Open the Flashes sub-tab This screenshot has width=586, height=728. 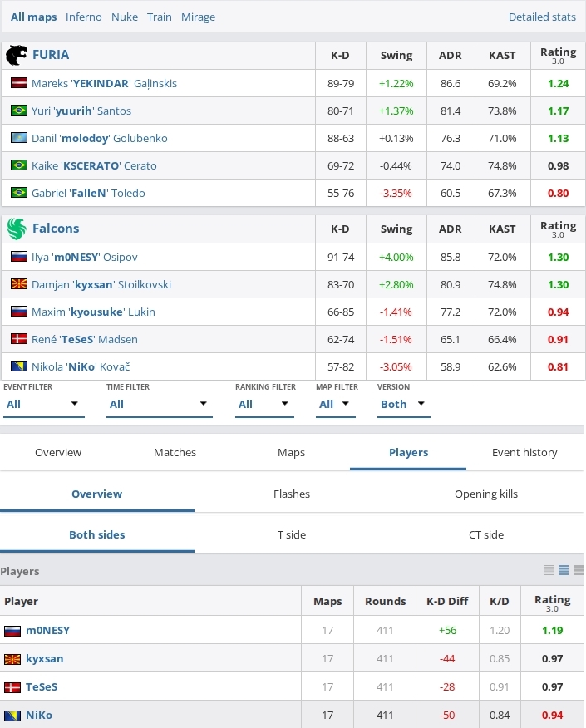point(292,494)
